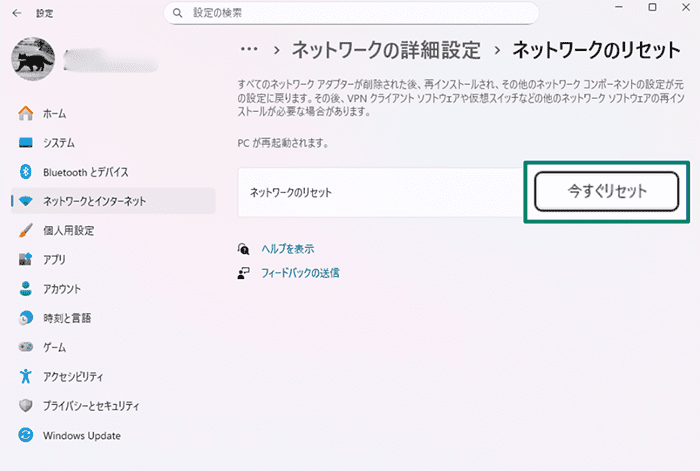Go to 時刻と言語 settings
Screen dimensions: 700x471
click(x=113, y=318)
